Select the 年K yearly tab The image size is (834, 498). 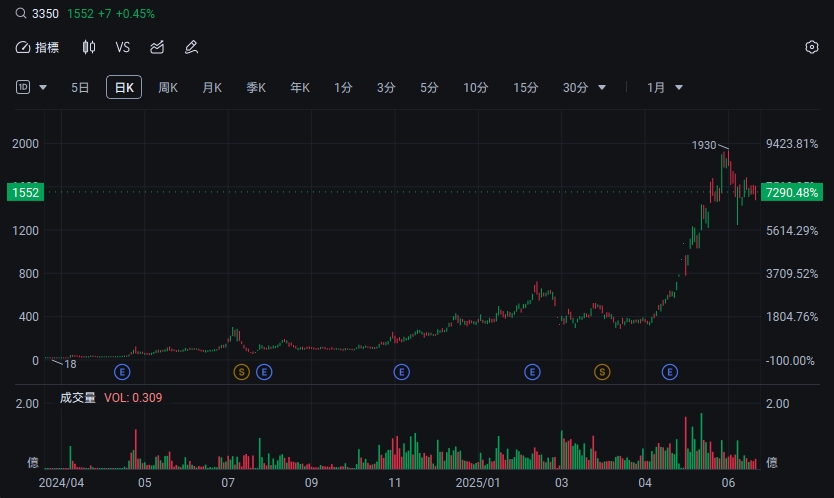[300, 88]
